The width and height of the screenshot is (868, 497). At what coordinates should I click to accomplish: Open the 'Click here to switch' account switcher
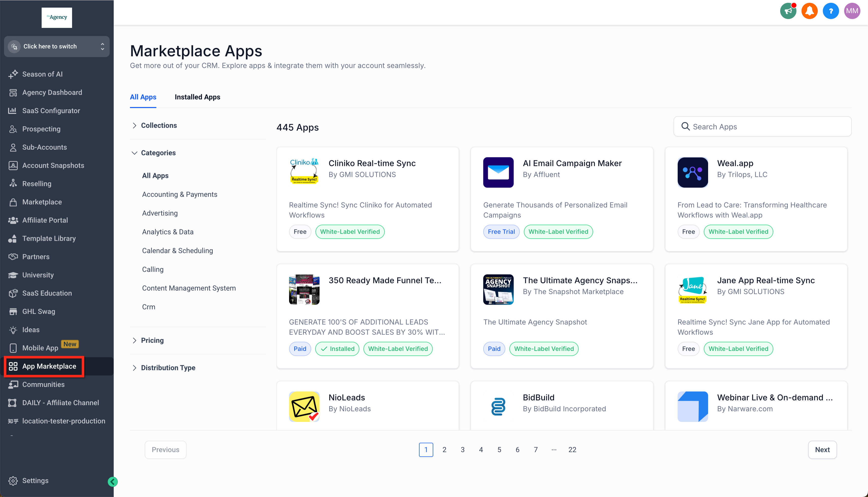tap(57, 46)
